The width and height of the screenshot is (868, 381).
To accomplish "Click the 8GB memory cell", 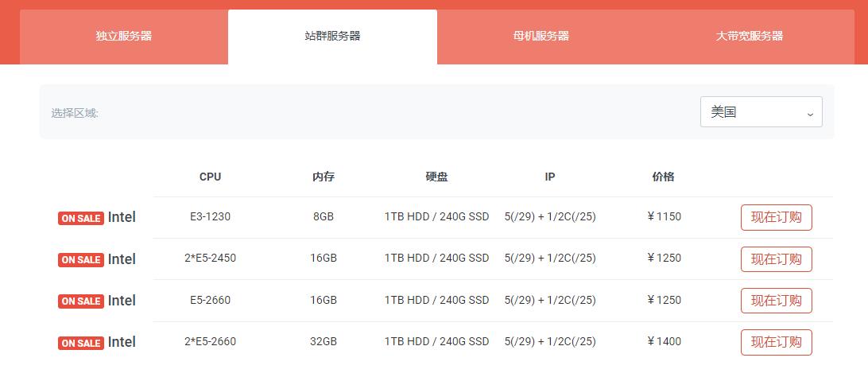I will (x=324, y=216).
